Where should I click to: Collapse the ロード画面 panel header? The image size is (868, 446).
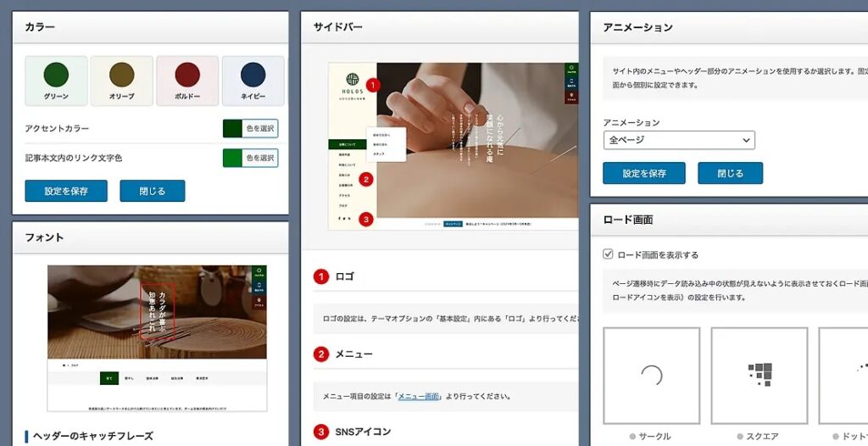point(729,220)
